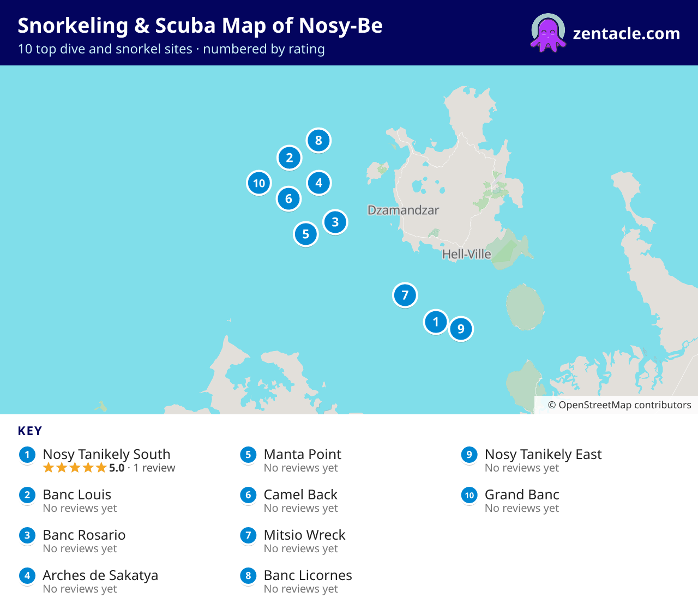Image resolution: width=698 pixels, height=616 pixels.
Task: Click key badge 8 beside Banc Licornes
Action: [x=248, y=576]
